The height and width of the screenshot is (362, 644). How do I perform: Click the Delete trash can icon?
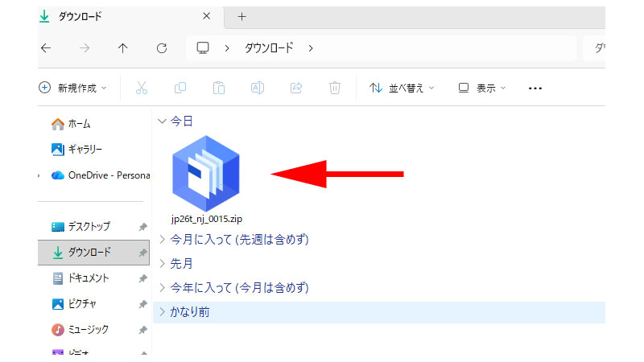(x=335, y=88)
